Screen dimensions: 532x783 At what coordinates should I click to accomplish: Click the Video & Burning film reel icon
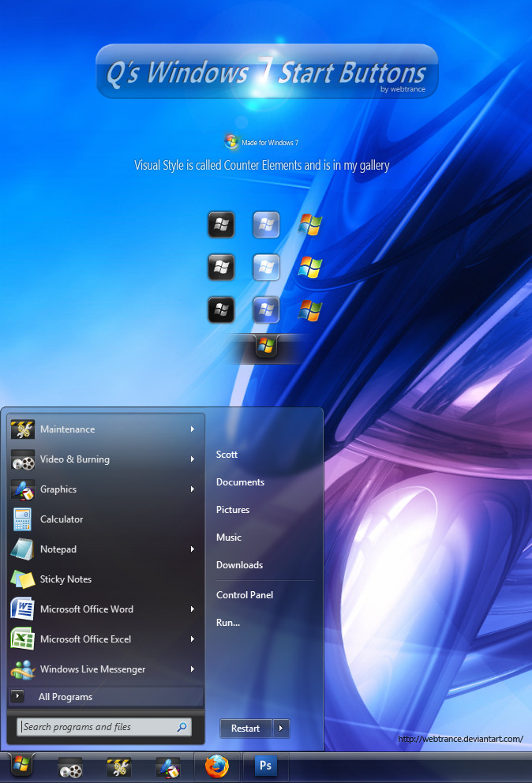click(x=22, y=460)
